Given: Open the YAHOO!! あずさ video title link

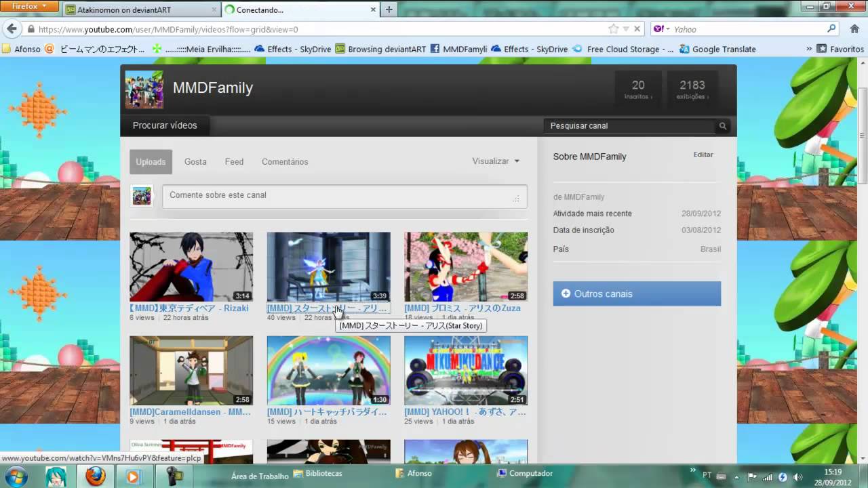Looking at the screenshot, I should click(465, 412).
